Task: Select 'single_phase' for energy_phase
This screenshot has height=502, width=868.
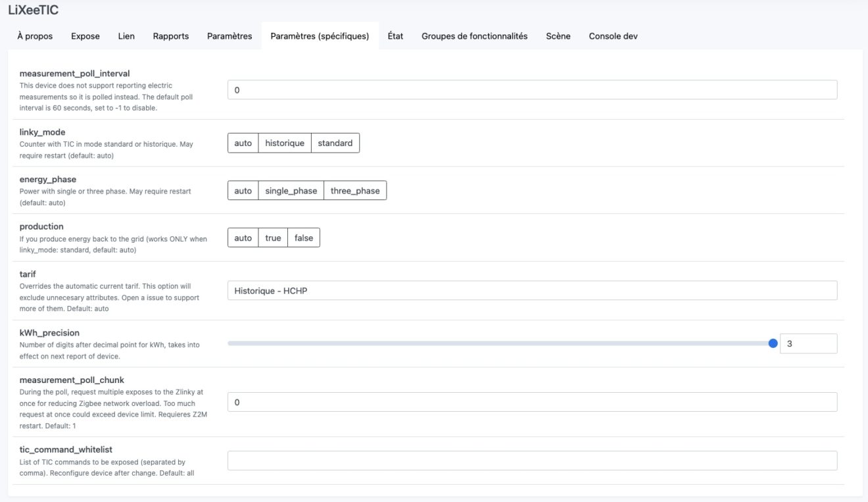Action: (291, 191)
